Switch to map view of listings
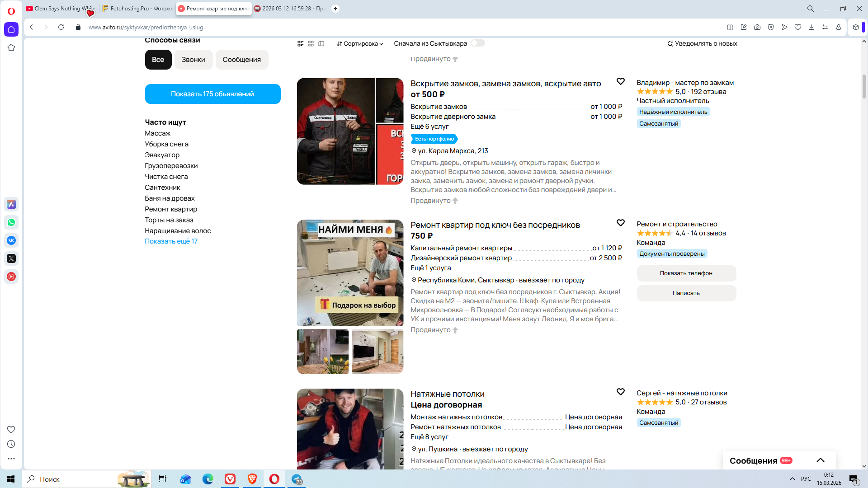 321,44
